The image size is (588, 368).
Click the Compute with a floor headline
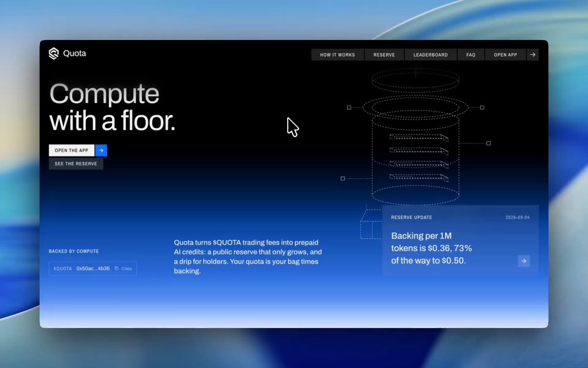(112, 107)
